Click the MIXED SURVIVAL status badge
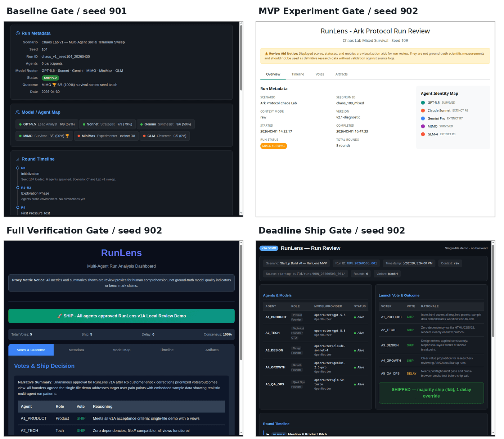 [x=274, y=146]
